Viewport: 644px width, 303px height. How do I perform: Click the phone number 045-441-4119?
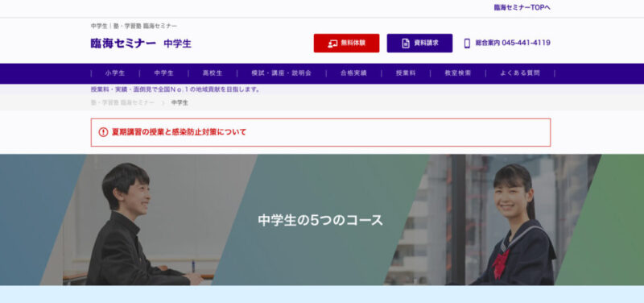(526, 43)
